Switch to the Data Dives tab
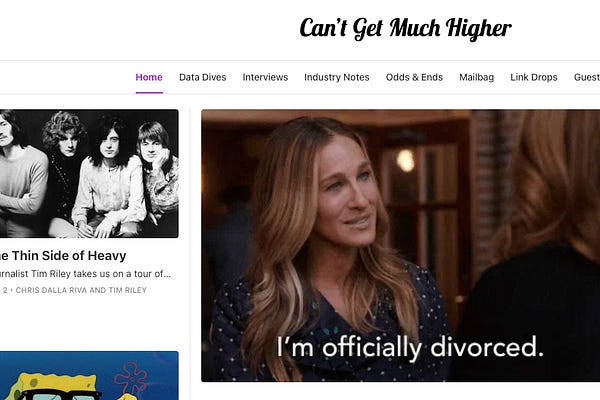The height and width of the screenshot is (400, 600). 202,77
